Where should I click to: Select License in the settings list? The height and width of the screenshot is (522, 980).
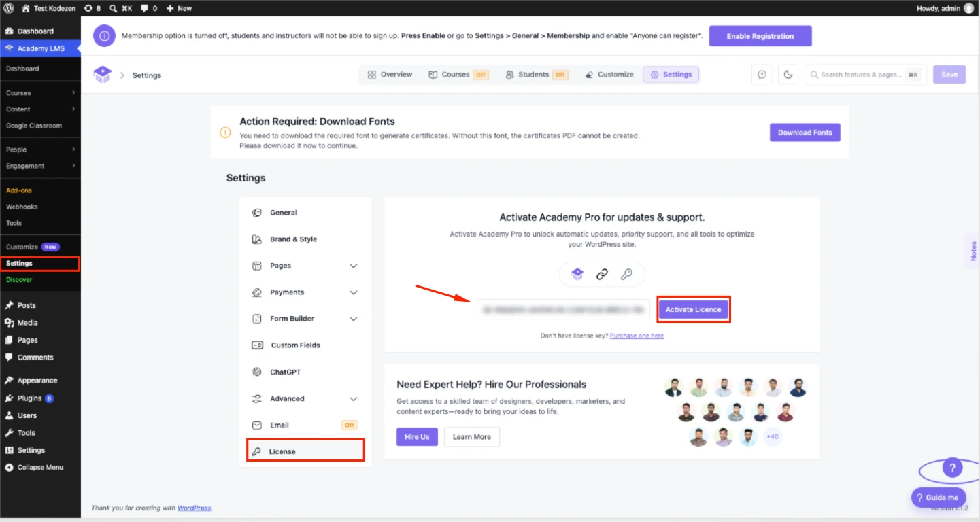[x=305, y=451]
